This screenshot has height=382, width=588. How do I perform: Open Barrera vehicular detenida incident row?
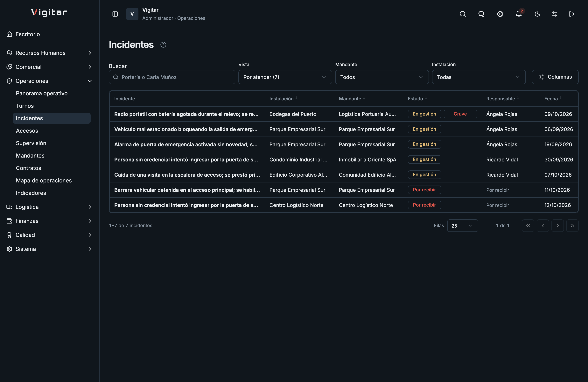(x=344, y=190)
